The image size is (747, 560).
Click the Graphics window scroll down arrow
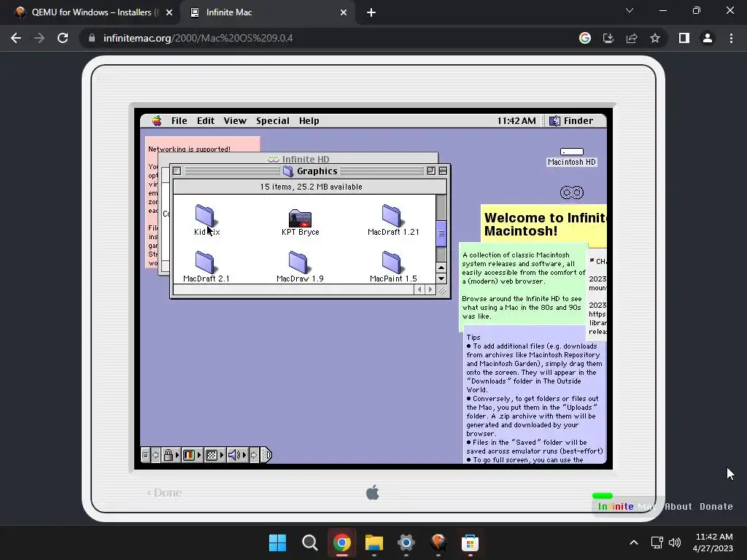(441, 279)
